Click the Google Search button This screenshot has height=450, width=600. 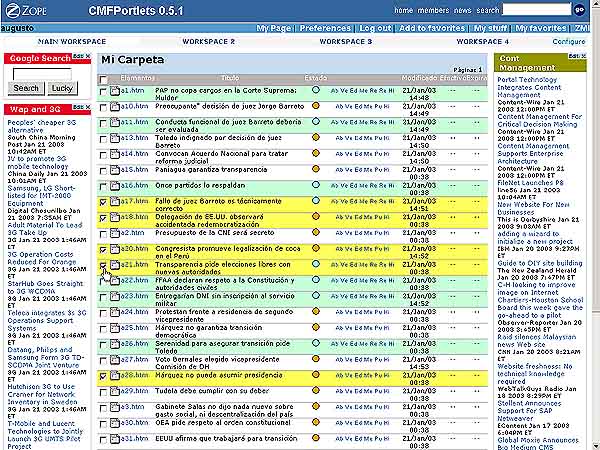[26, 88]
